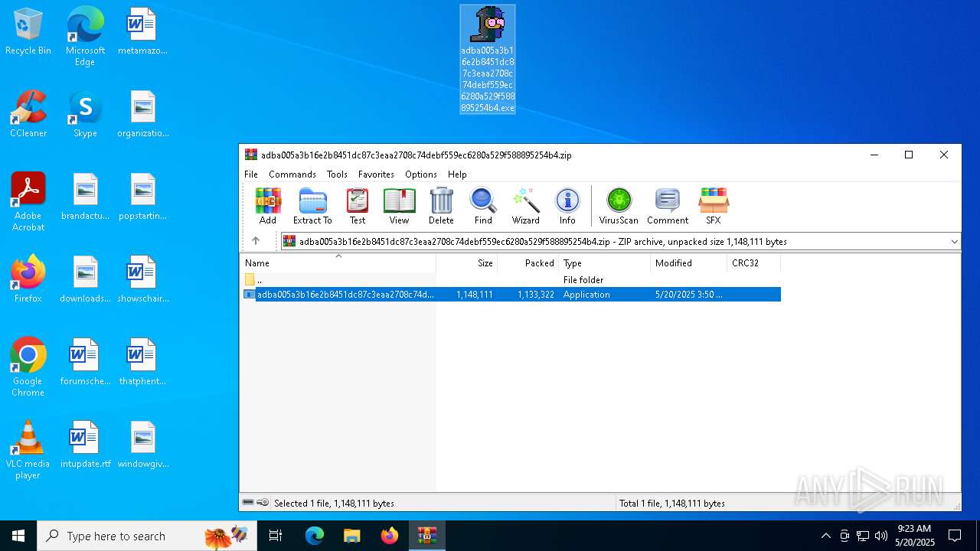Open CCleaner desktop shortcut
Viewport: 980px width, 551px height.
coord(28,114)
